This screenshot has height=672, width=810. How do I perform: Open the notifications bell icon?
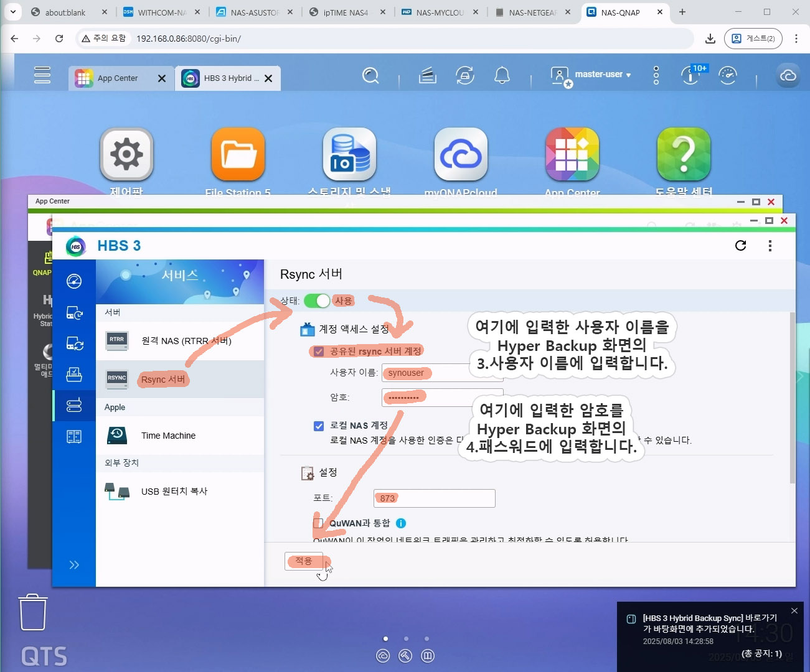pyautogui.click(x=502, y=76)
